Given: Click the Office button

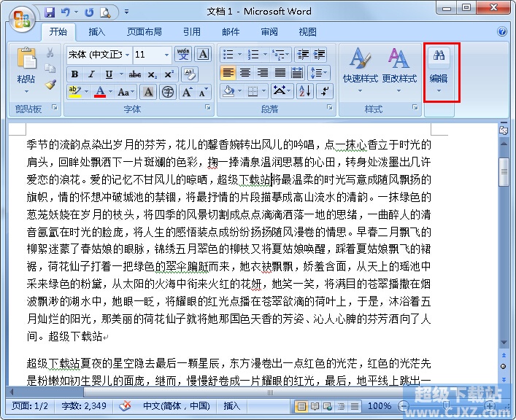Looking at the screenshot, I should click(21, 19).
